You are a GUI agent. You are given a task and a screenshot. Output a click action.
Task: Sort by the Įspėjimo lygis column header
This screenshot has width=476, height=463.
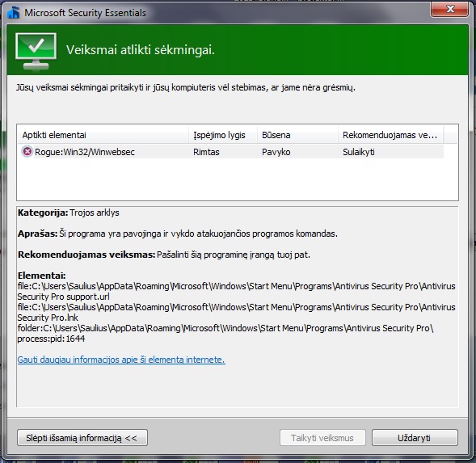pos(223,135)
